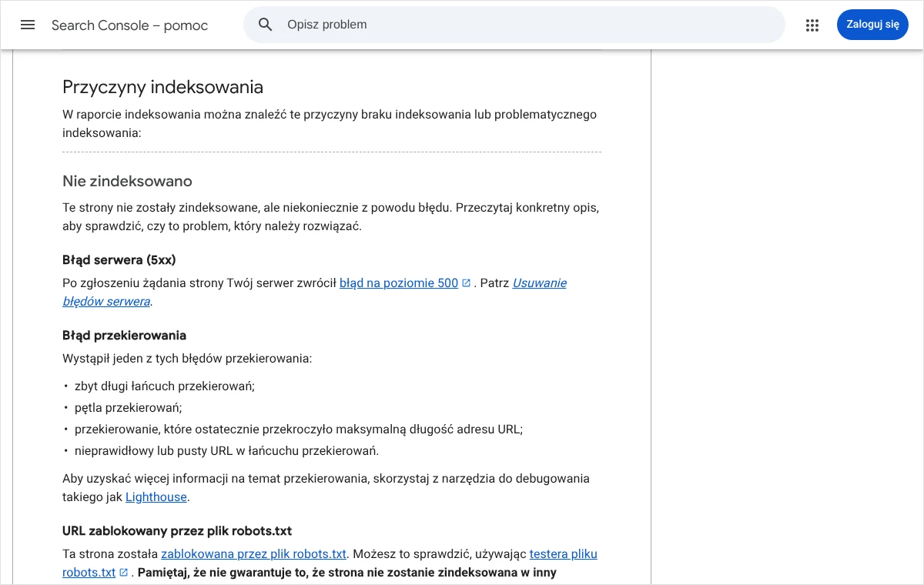Click bullet 'nieprawidłowy lub pusty URL'

(226, 451)
